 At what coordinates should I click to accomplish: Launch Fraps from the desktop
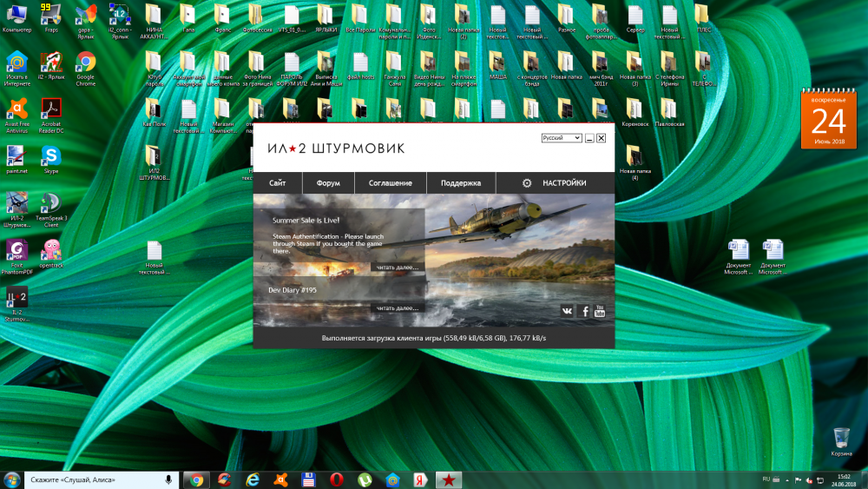click(51, 17)
